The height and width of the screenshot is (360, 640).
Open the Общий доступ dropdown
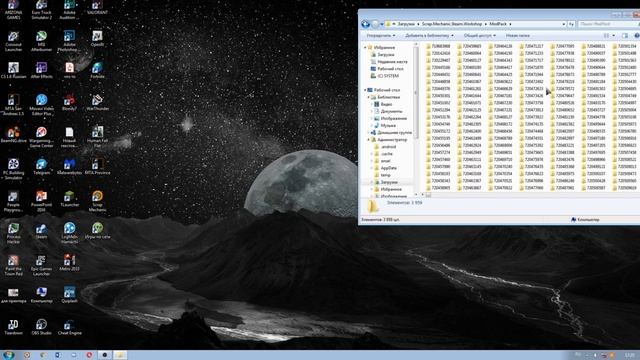pyautogui.click(x=480, y=36)
